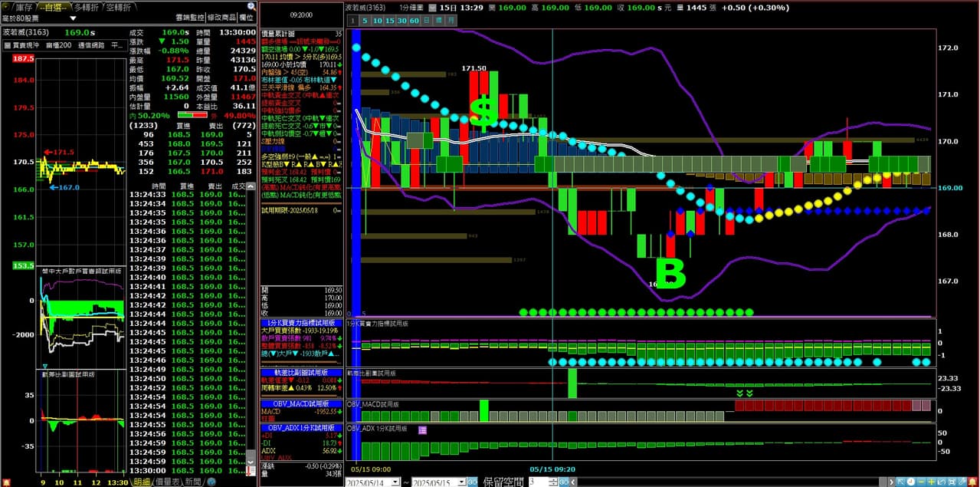Select the 5-minute chart interval button
The image size is (980, 487).
point(365,21)
